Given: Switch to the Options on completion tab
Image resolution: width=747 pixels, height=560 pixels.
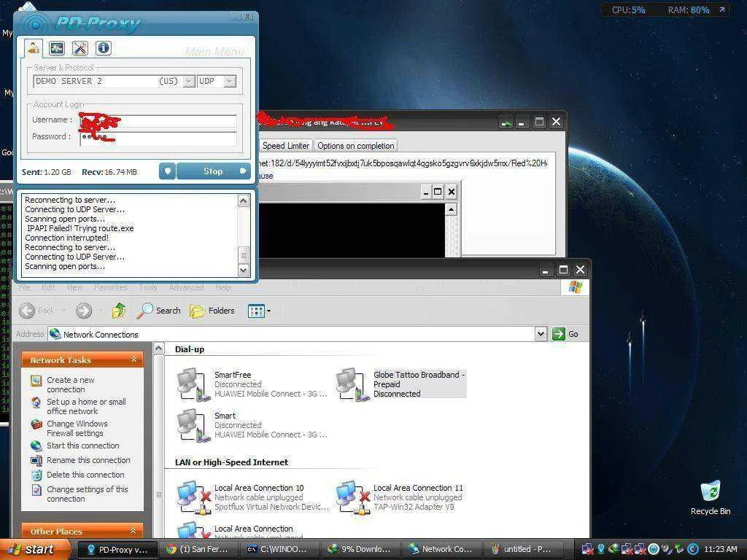Looking at the screenshot, I should [x=356, y=146].
